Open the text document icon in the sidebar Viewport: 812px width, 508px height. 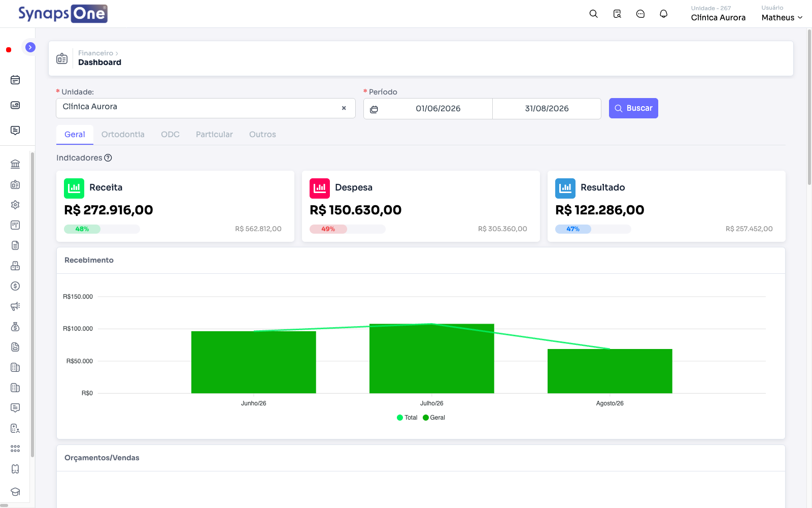click(x=15, y=245)
